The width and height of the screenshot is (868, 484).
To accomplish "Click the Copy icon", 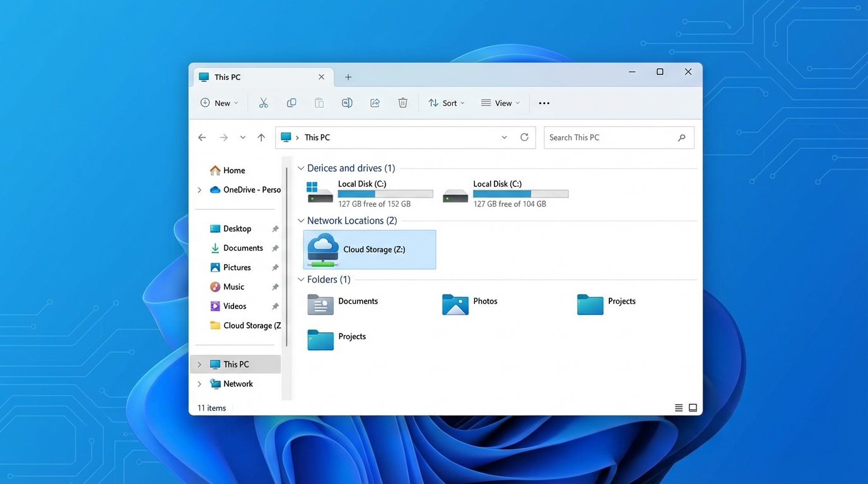I will (x=291, y=102).
